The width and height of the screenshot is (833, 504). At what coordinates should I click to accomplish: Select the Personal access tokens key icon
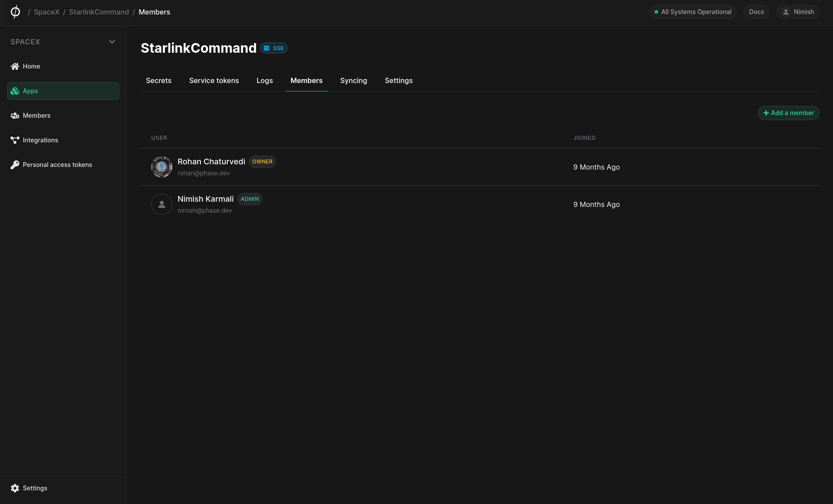(15, 164)
